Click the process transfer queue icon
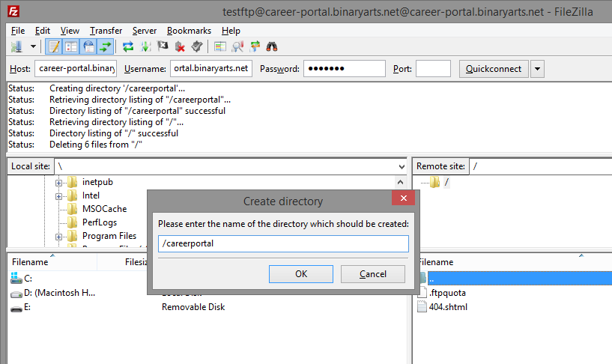Image resolution: width=612 pixels, height=364 pixels. pos(145,46)
